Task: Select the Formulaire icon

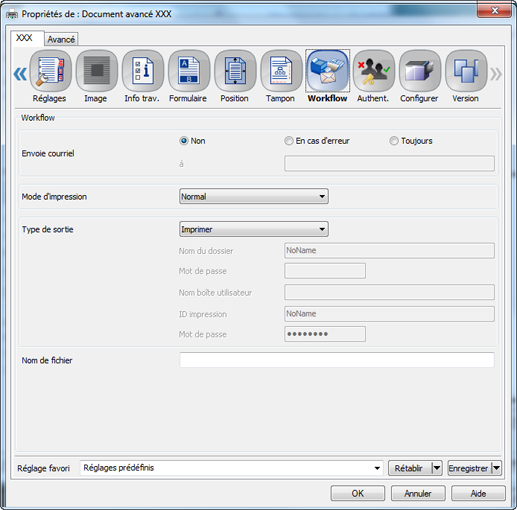Action: coord(189,70)
